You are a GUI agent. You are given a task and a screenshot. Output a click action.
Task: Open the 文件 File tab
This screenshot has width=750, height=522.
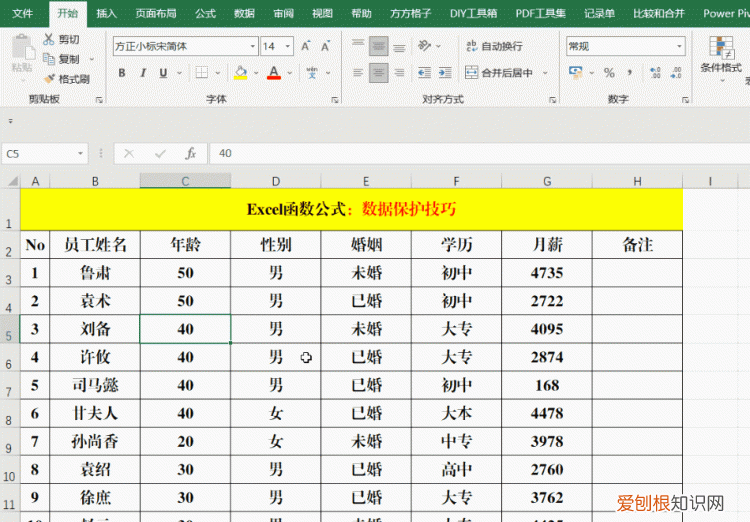tap(22, 13)
